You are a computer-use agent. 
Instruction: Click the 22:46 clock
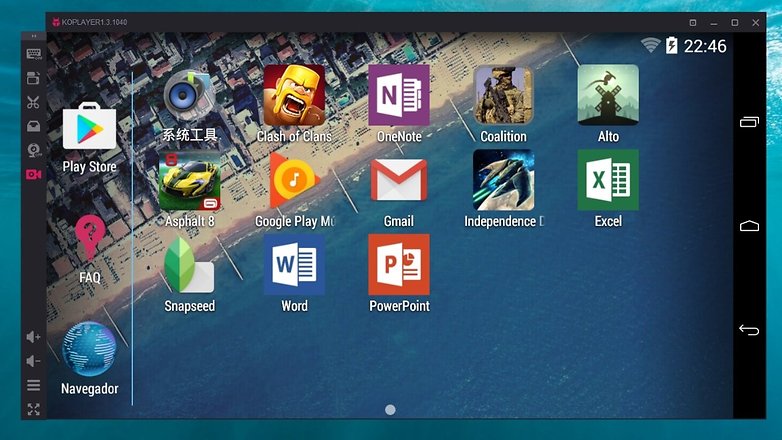tap(705, 46)
